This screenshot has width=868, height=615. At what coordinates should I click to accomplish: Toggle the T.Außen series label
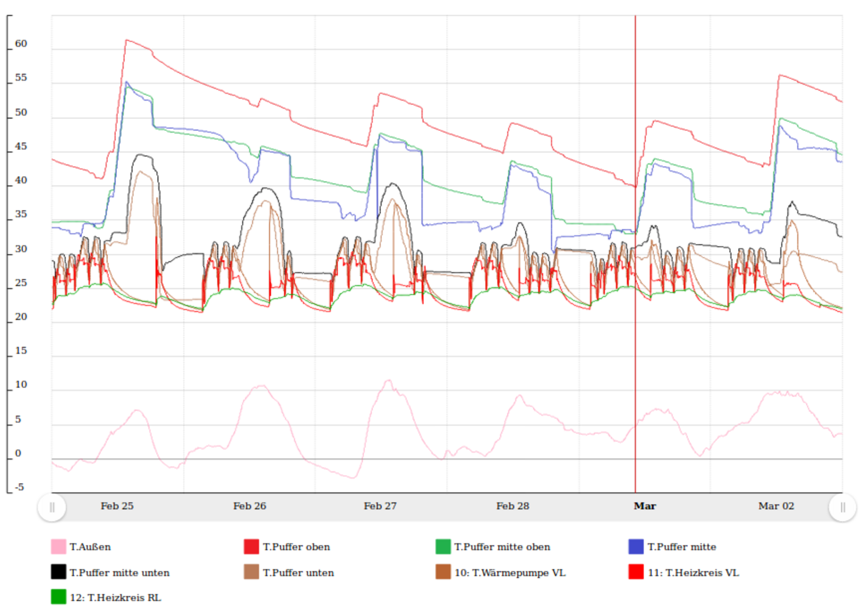click(x=90, y=547)
